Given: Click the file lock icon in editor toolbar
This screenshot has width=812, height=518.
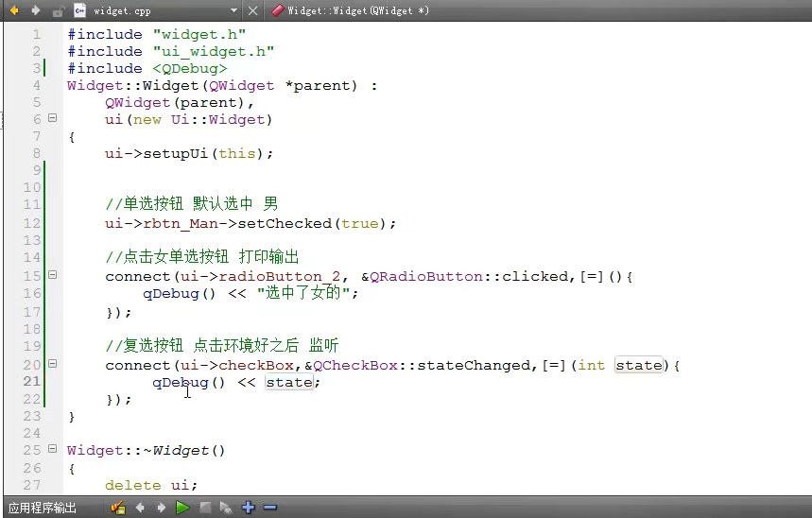Looking at the screenshot, I should 58,11.
